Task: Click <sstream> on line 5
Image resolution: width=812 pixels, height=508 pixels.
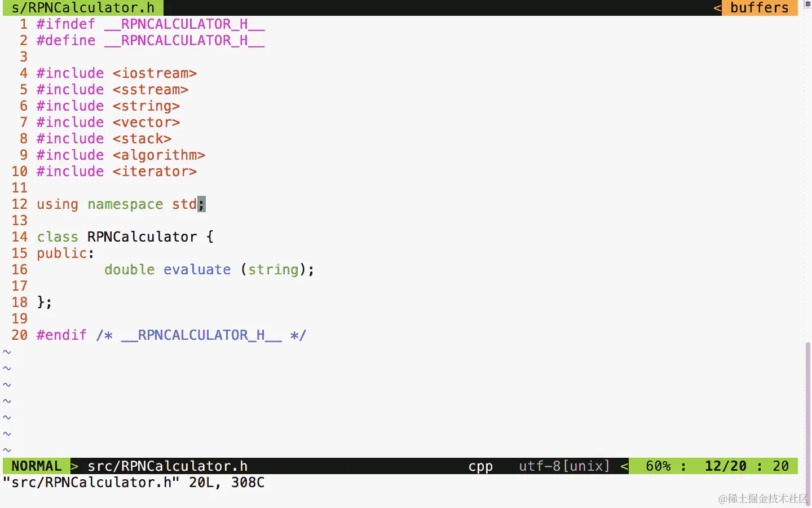Action: pos(151,90)
